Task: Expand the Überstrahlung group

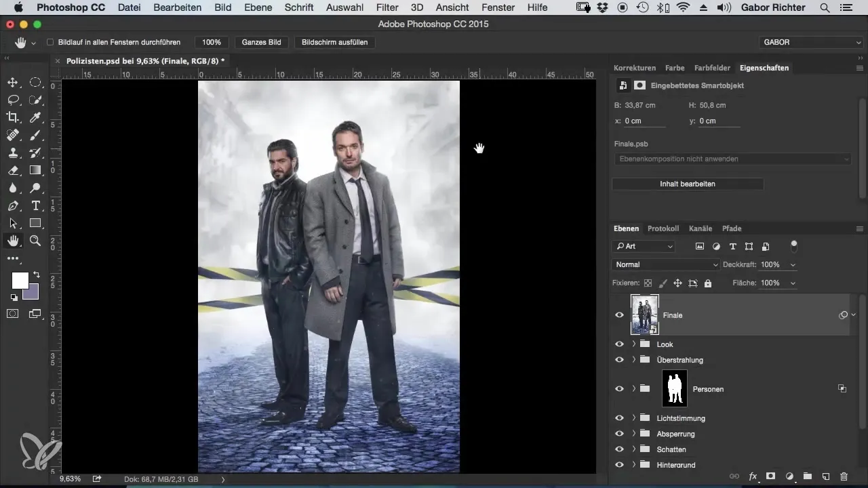Action: point(633,360)
